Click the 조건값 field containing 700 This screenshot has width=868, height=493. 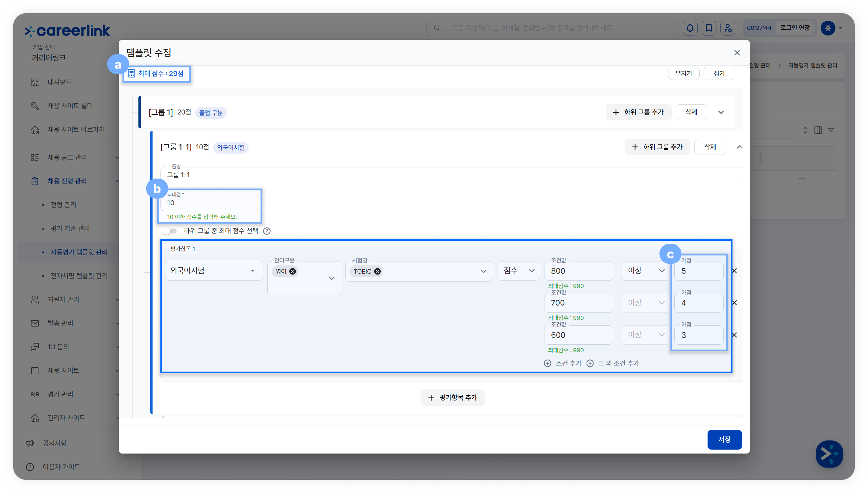[x=578, y=303]
